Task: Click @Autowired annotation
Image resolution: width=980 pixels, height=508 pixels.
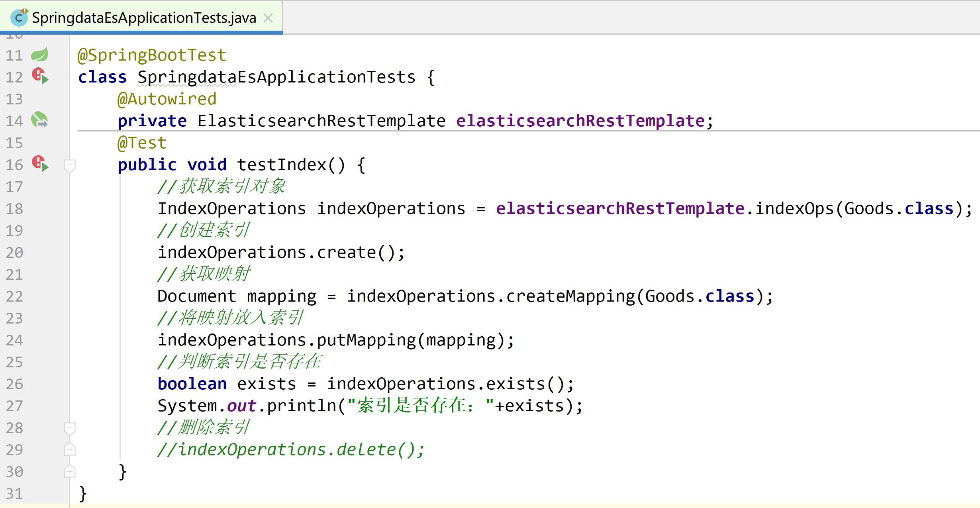Action: click(167, 99)
